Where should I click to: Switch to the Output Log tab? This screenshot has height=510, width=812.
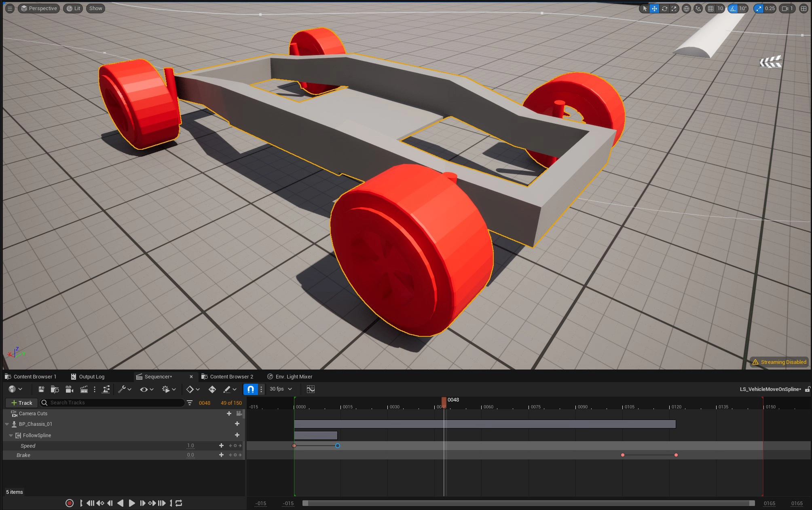92,376
